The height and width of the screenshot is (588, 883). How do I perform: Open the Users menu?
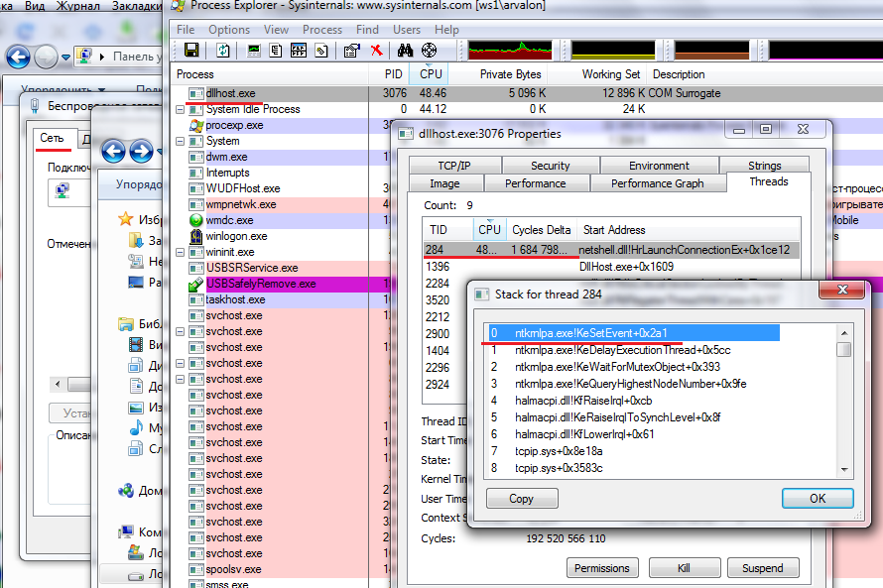[407, 30]
